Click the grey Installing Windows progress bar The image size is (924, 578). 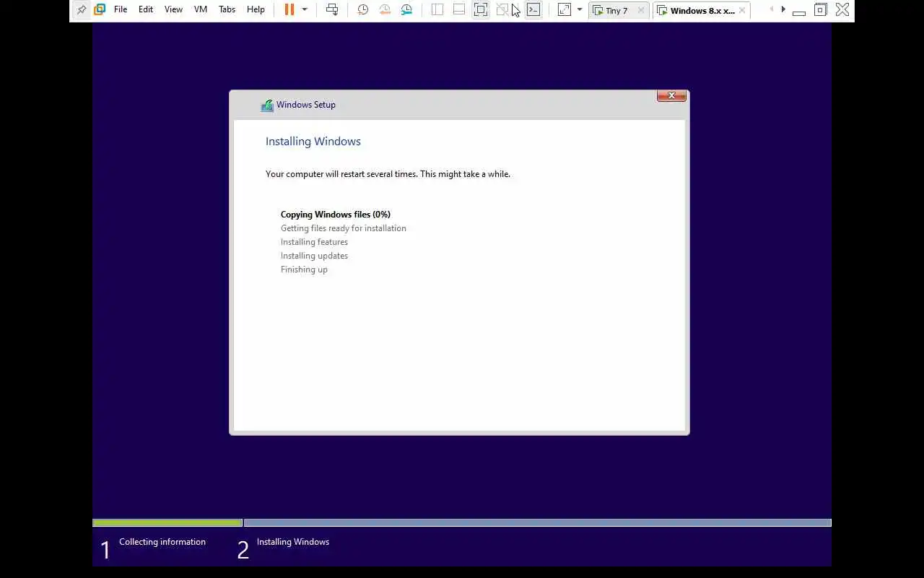pyautogui.click(x=537, y=522)
